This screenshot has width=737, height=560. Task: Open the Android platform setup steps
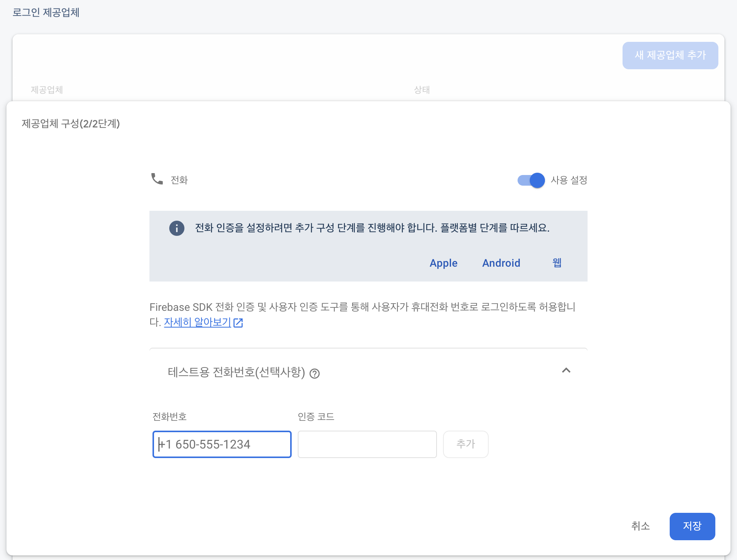tap(501, 263)
